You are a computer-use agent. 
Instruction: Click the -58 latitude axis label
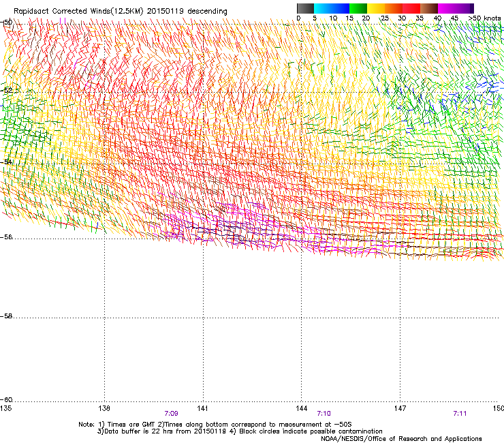pyautogui.click(x=6, y=316)
